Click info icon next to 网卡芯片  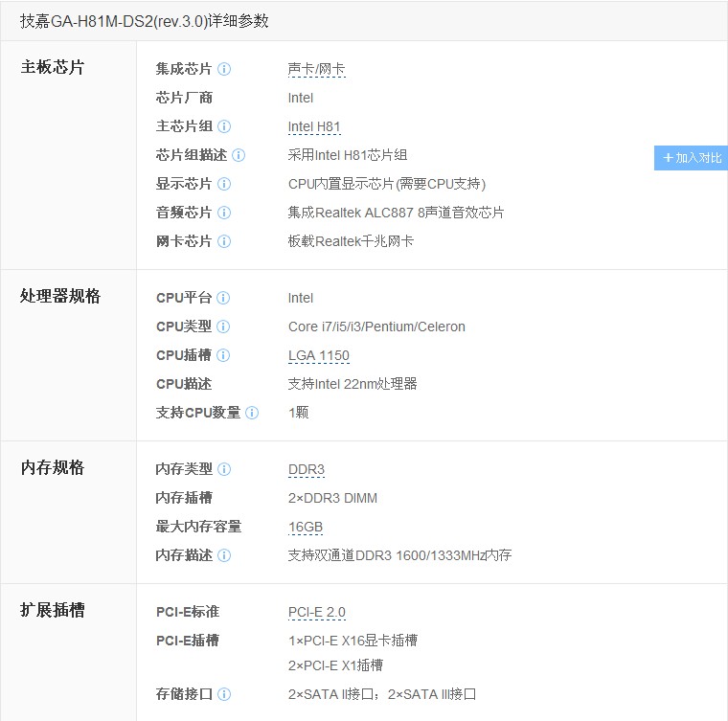tap(224, 241)
